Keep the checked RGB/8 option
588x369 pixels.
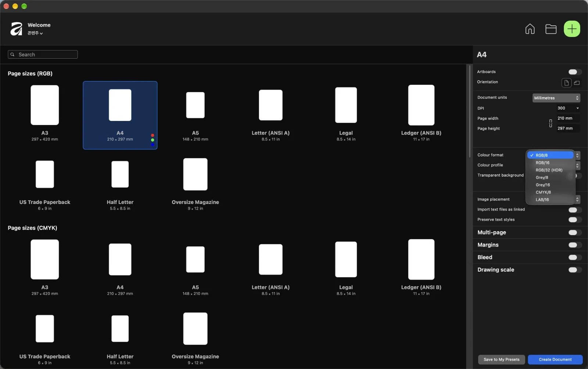550,155
